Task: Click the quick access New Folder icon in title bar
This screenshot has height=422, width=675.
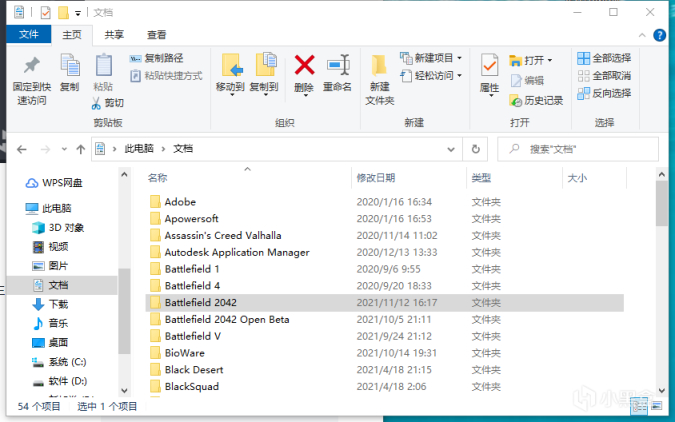Action: pos(63,12)
